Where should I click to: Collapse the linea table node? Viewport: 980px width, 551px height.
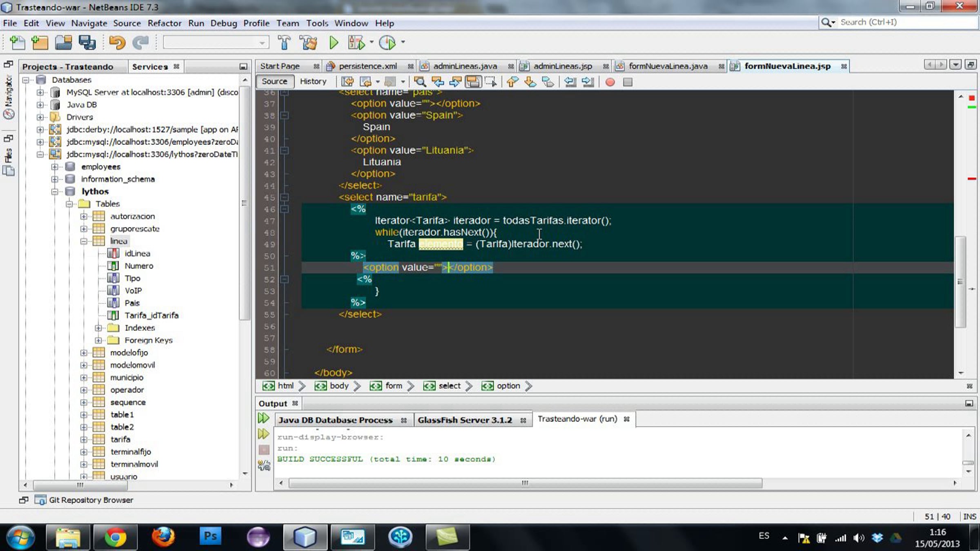coord(84,241)
